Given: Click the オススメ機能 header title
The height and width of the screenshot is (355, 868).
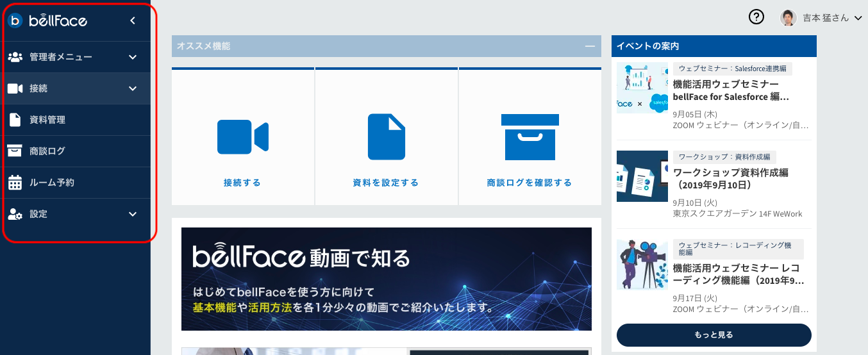Looking at the screenshot, I should coord(203,46).
